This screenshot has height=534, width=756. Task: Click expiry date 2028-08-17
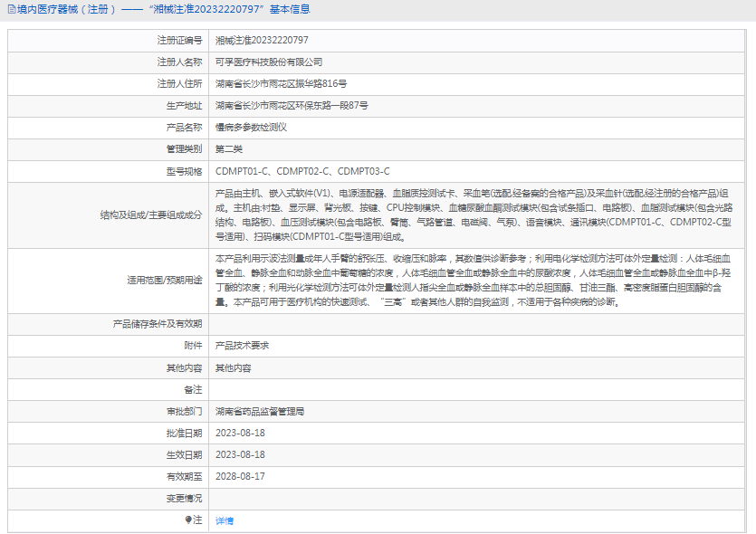click(x=240, y=476)
